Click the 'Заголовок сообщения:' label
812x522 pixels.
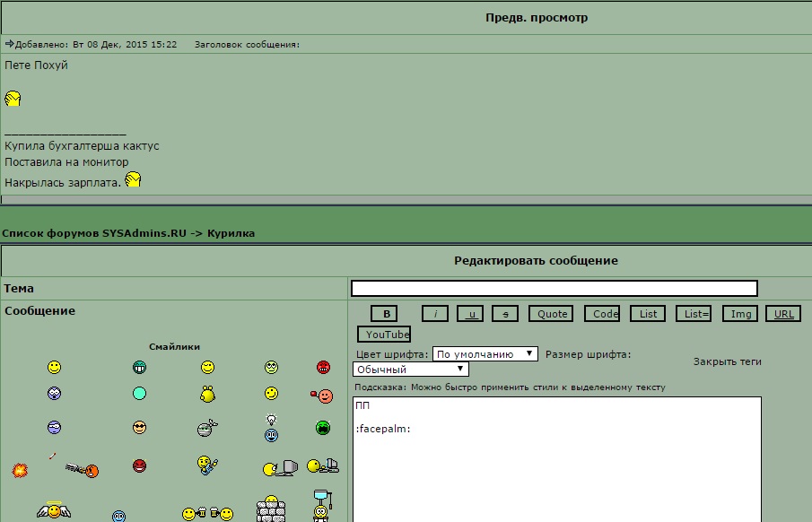pos(247,45)
